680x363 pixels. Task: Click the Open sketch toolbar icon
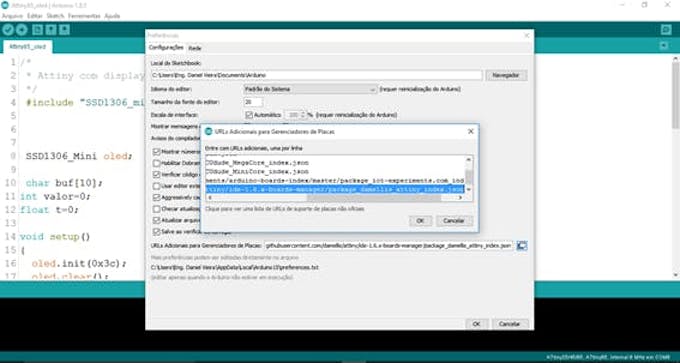click(51, 29)
